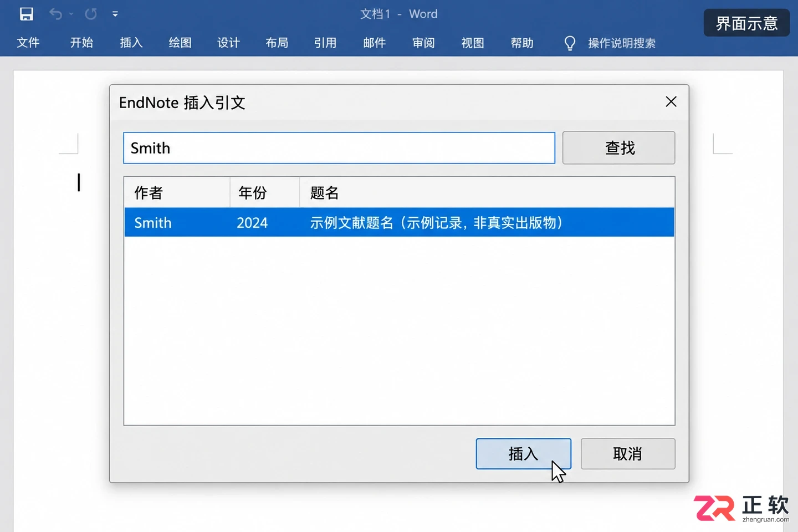Click the 插入 button in dialog

coord(524,454)
